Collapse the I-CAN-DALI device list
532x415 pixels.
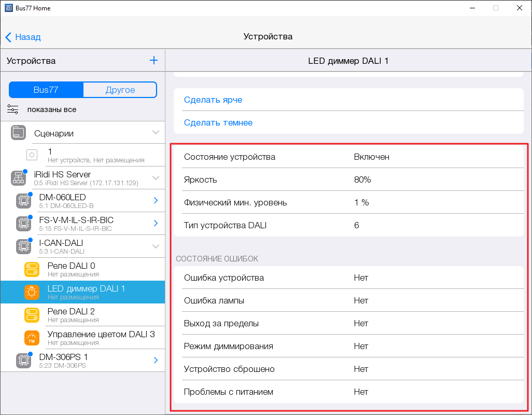coord(156,247)
